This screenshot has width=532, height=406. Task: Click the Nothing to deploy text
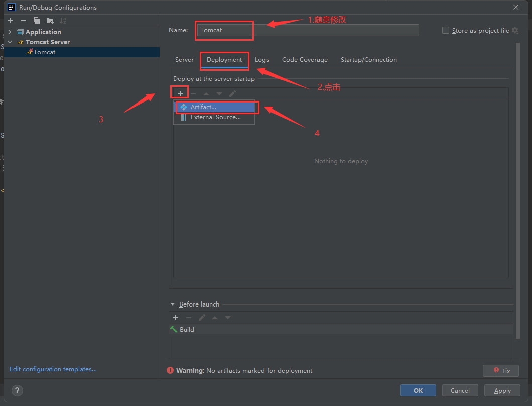point(341,161)
